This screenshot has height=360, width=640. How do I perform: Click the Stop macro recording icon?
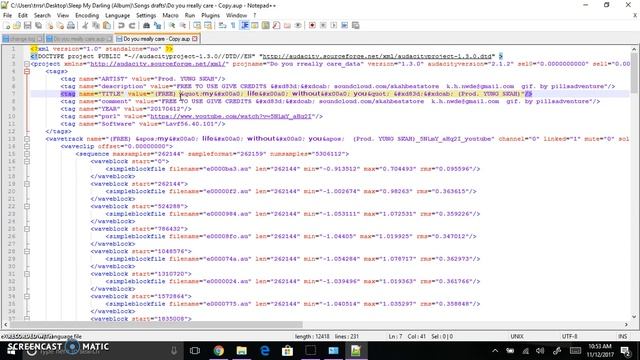[x=323, y=26]
